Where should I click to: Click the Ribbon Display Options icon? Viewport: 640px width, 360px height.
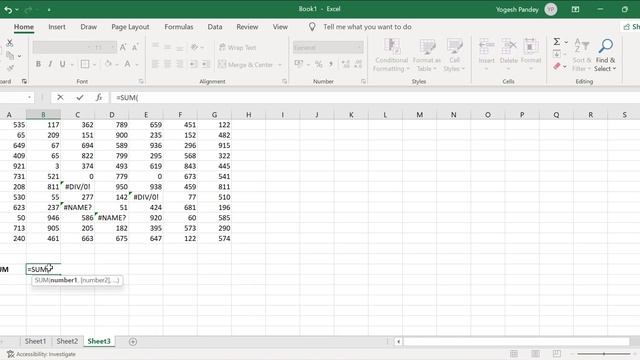(x=576, y=9)
